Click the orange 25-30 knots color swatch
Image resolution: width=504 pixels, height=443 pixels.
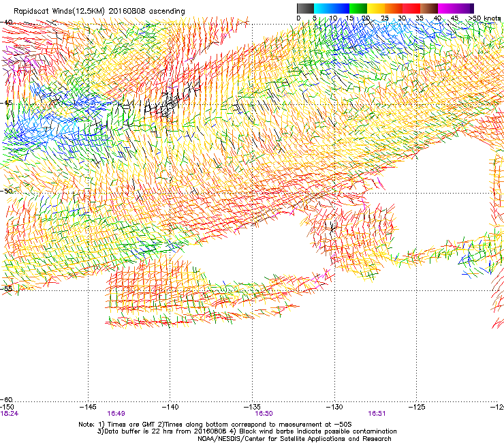pyautogui.click(x=394, y=8)
